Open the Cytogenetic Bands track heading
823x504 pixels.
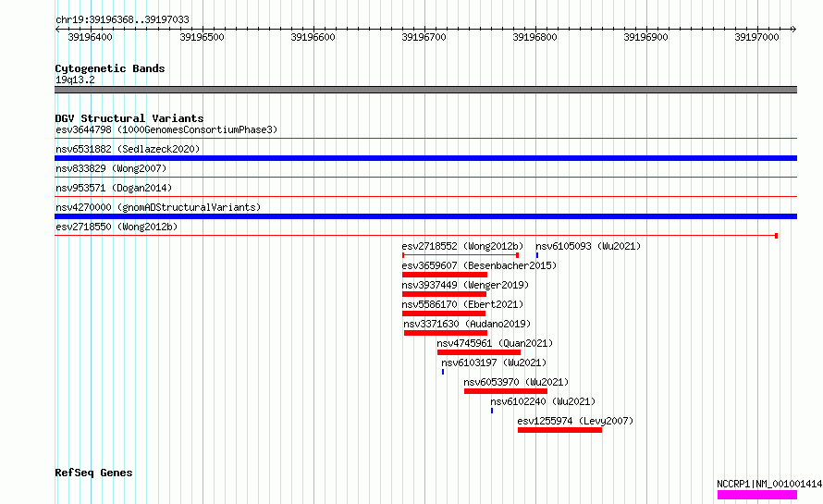pyautogui.click(x=110, y=68)
